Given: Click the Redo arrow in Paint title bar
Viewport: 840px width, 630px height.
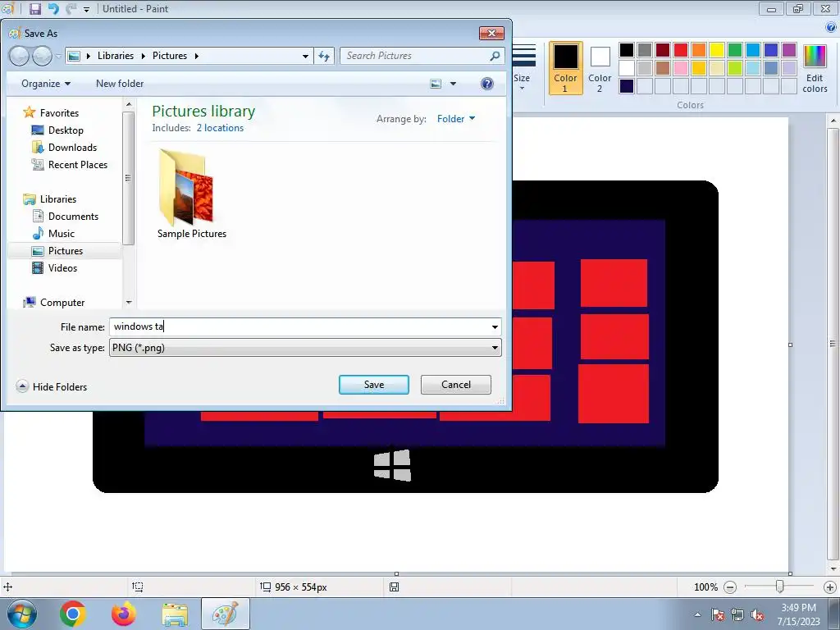Looking at the screenshot, I should coord(71,8).
